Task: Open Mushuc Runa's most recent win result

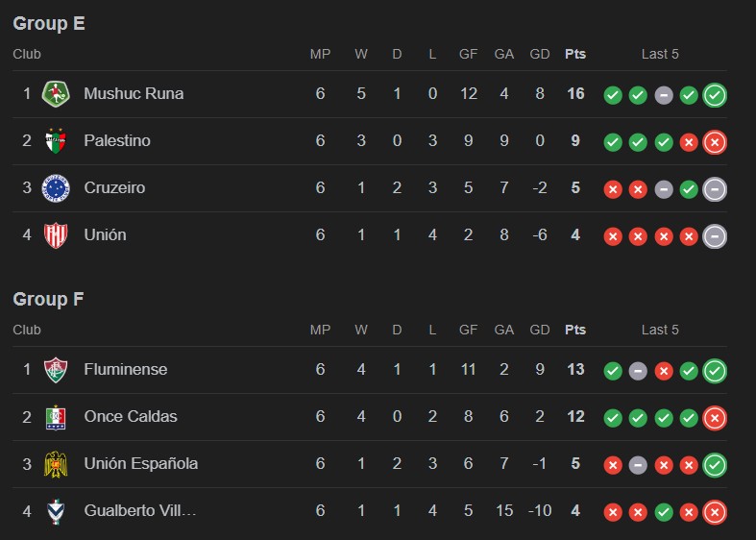Action: coord(714,95)
